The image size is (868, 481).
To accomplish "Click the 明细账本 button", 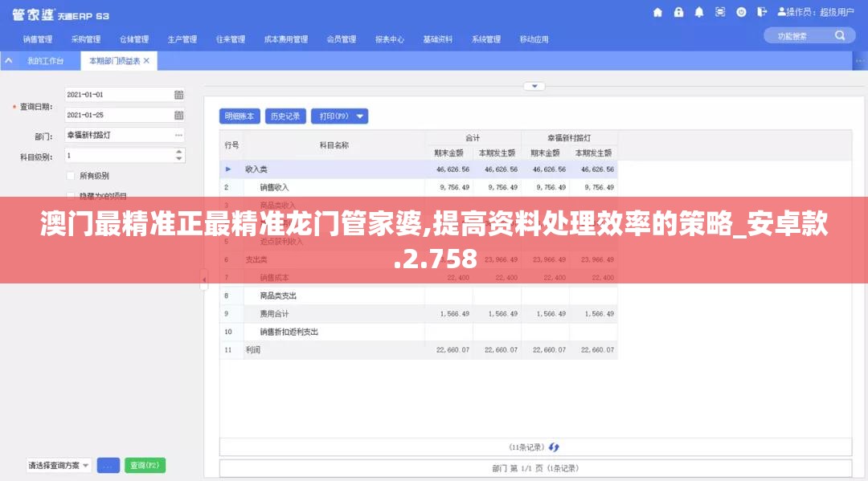I will coord(240,116).
